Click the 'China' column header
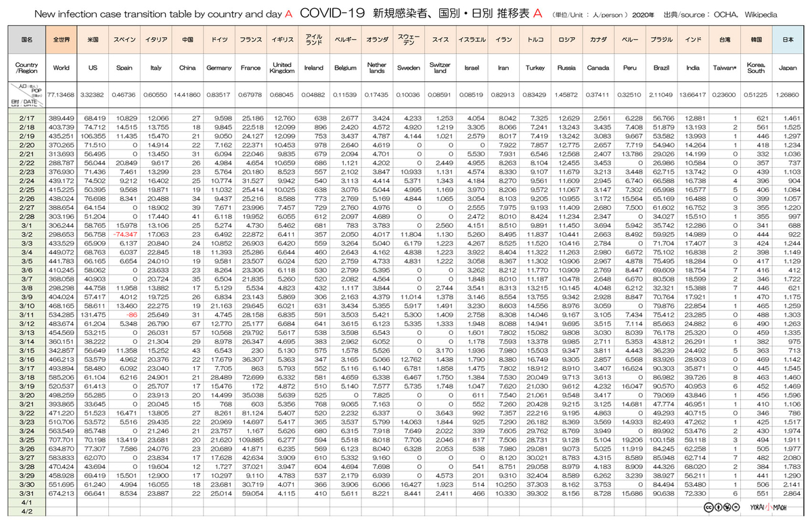This screenshot has height=521, width=812. click(x=187, y=68)
